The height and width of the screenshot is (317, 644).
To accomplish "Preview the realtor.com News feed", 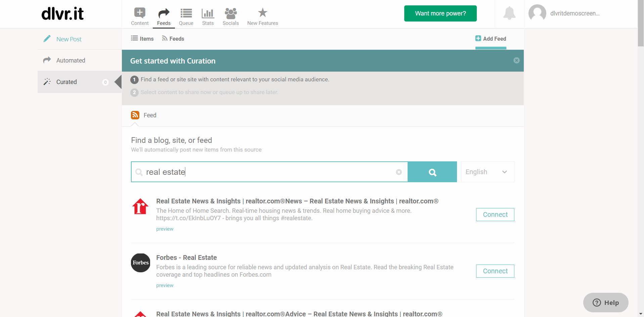I will point(165,229).
